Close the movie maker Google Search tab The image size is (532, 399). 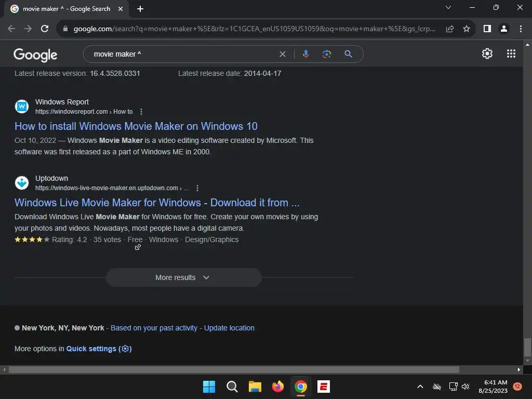click(x=121, y=9)
